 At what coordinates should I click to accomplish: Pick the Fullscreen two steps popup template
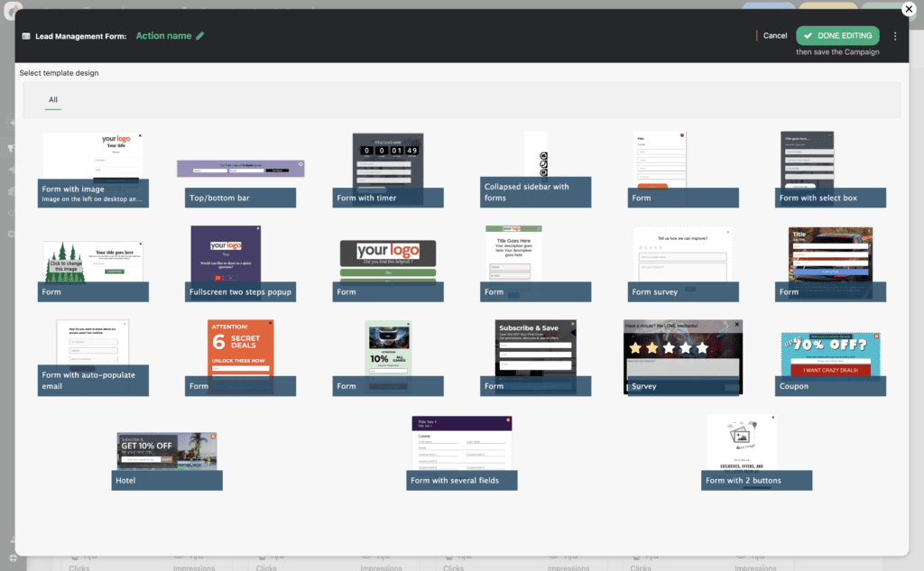pos(240,263)
